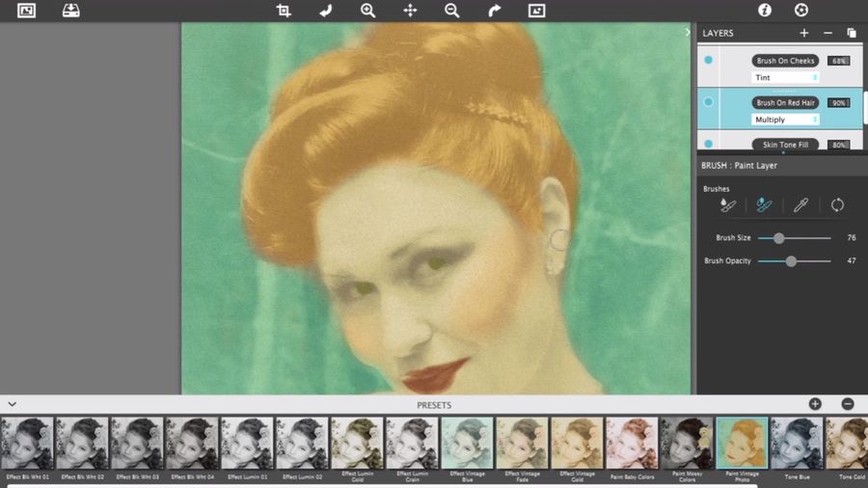This screenshot has height=488, width=868.
Task: Collapse the Presets panel with chevron
Action: click(13, 404)
